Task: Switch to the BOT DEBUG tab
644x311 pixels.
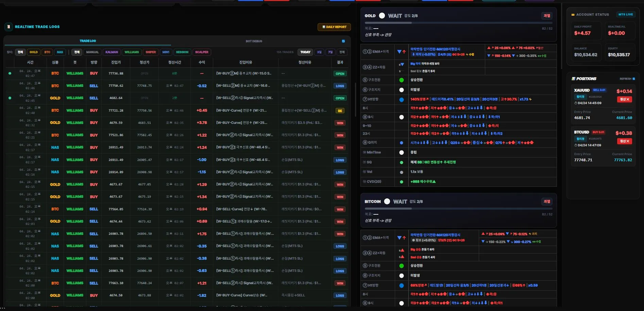Action: coord(254,41)
